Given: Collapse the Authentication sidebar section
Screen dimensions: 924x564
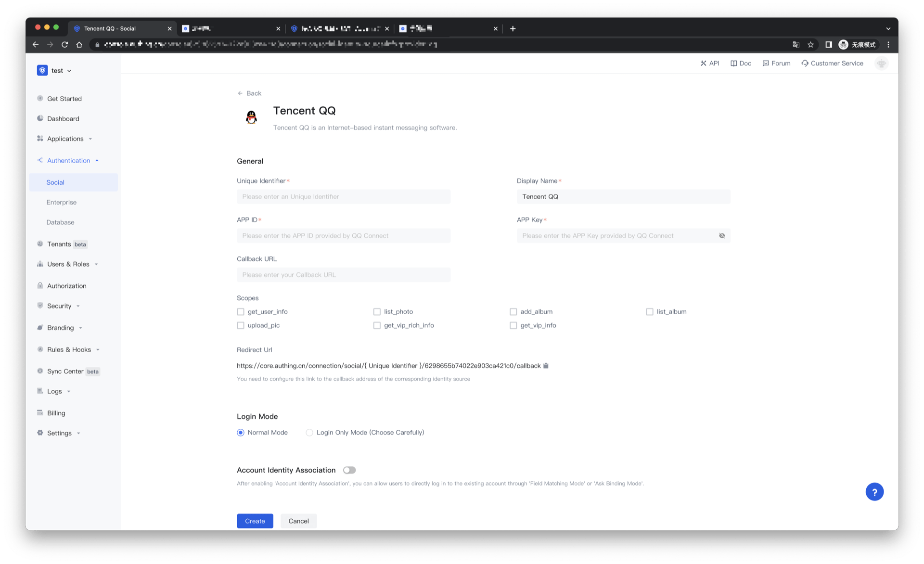Looking at the screenshot, I should pyautogui.click(x=68, y=160).
